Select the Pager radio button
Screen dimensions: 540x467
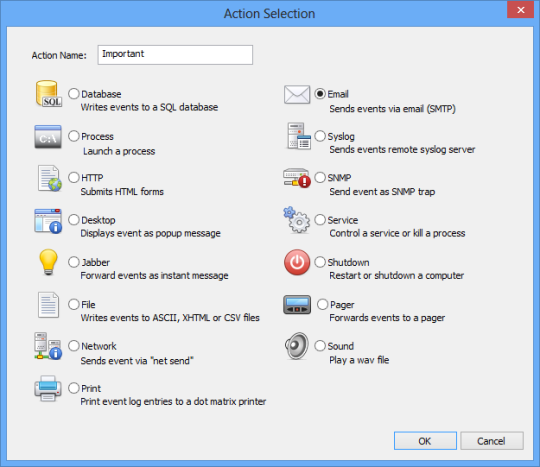coord(322,304)
